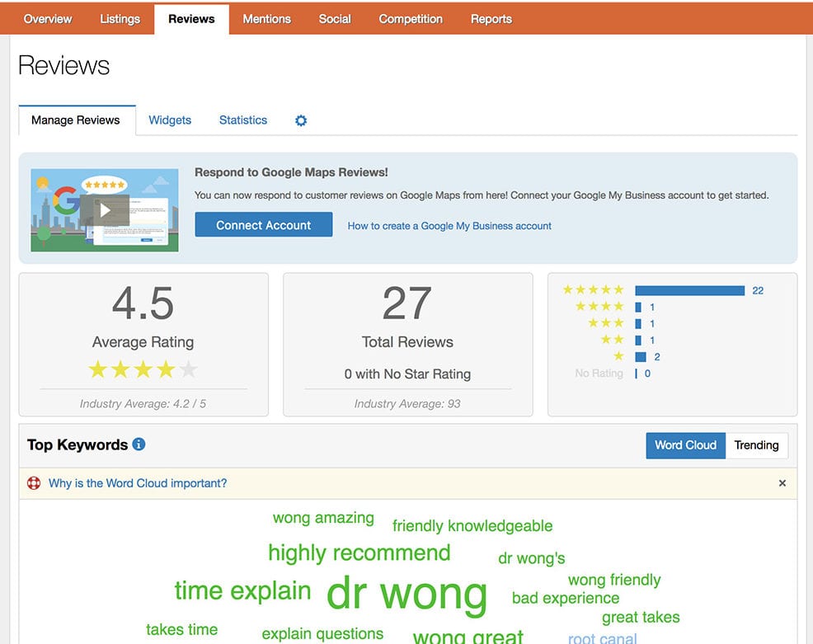This screenshot has height=644, width=813.
Task: Open Why is the Word Cloud important link
Action: [138, 483]
